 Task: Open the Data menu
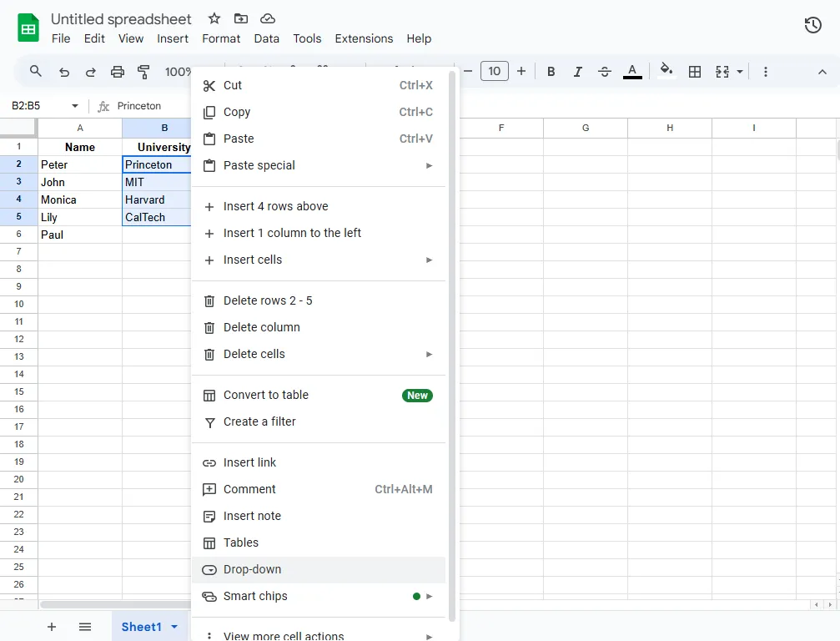pos(266,38)
